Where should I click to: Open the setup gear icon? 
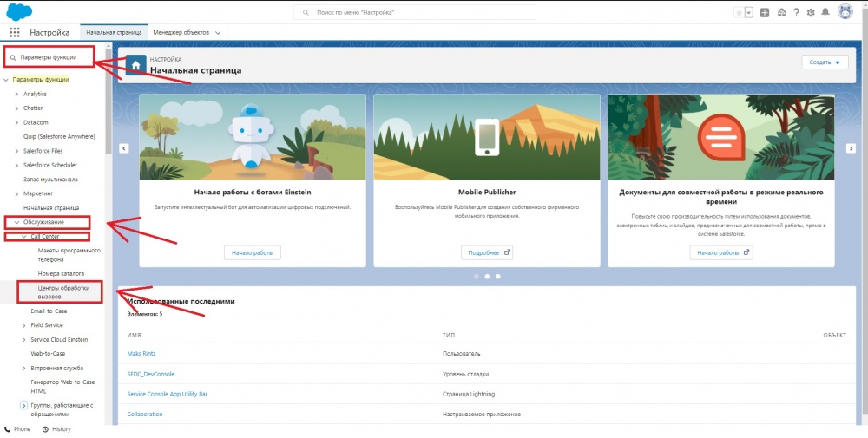[x=811, y=13]
